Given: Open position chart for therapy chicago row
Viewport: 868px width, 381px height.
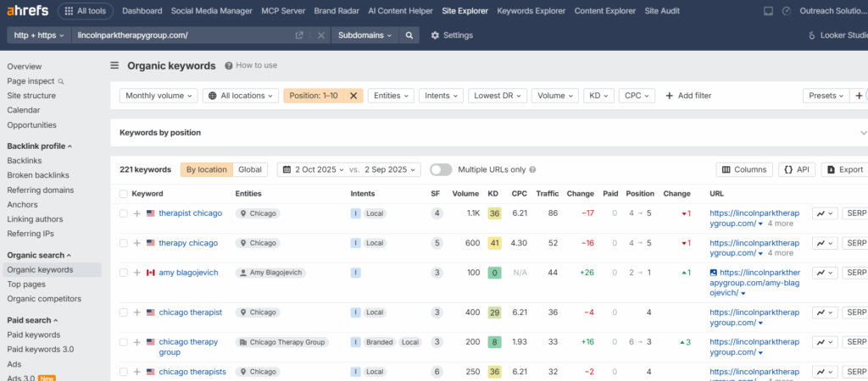Looking at the screenshot, I should 825,243.
